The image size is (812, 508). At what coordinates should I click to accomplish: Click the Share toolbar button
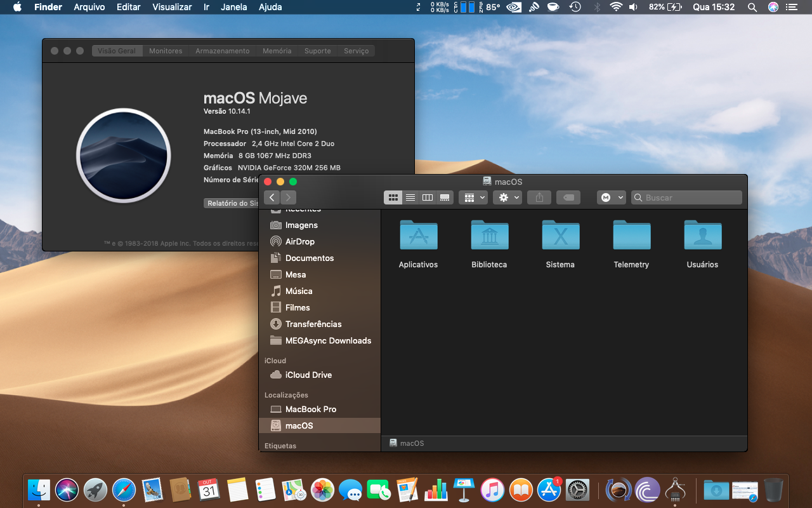point(539,197)
